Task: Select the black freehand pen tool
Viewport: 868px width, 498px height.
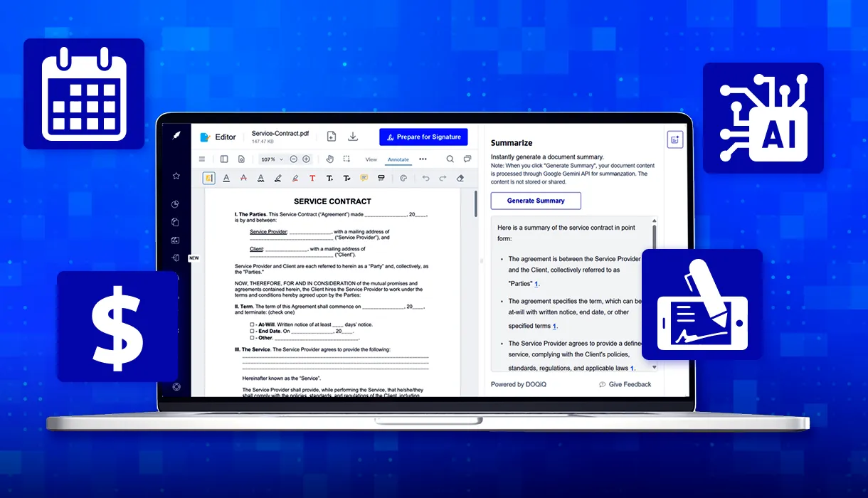Action: 277,179
